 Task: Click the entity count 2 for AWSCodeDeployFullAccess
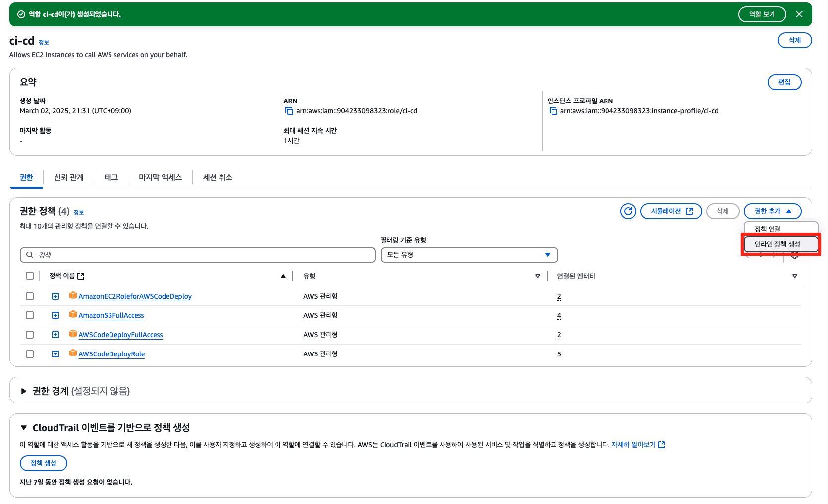tap(559, 335)
